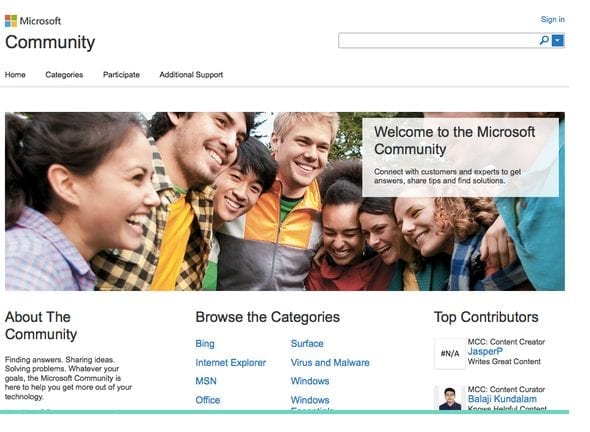Click Balaji Kundalam's avatar thumbnail
Viewport: 590px width, 432px height.
449,398
